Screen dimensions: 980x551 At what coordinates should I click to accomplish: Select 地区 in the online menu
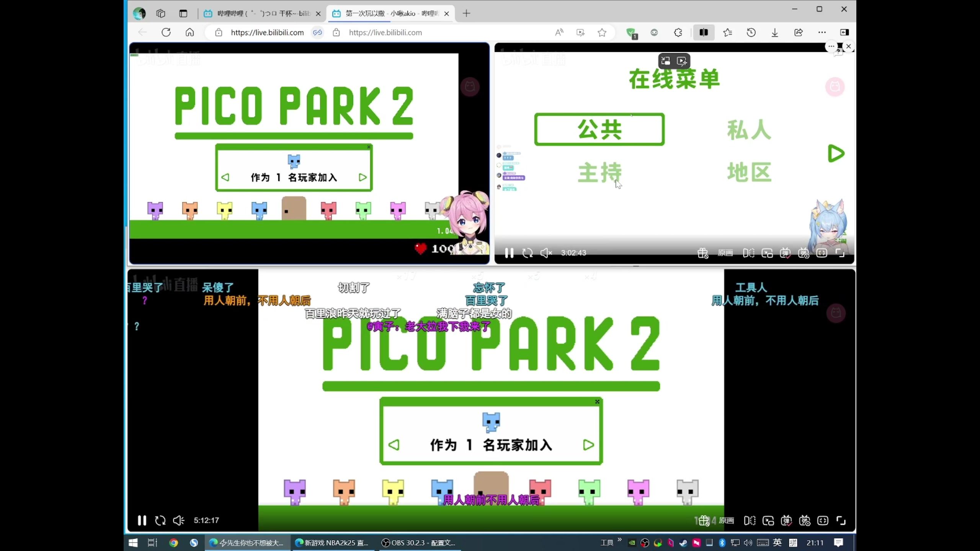[749, 172]
